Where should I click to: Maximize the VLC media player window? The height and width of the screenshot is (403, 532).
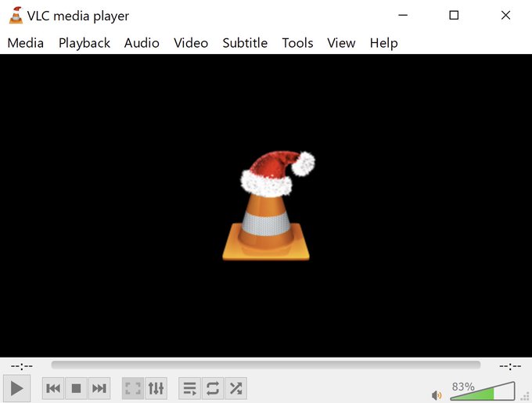[x=454, y=16]
